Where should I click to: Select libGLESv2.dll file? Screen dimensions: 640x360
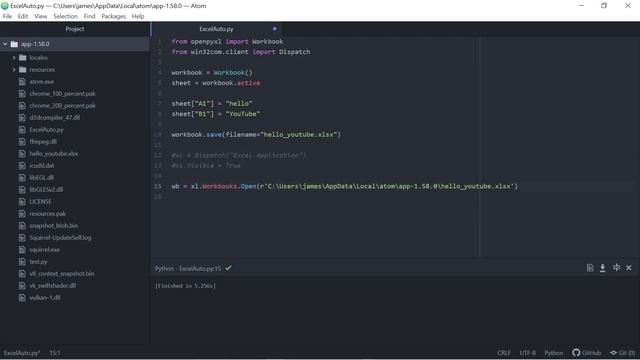[x=46, y=189]
